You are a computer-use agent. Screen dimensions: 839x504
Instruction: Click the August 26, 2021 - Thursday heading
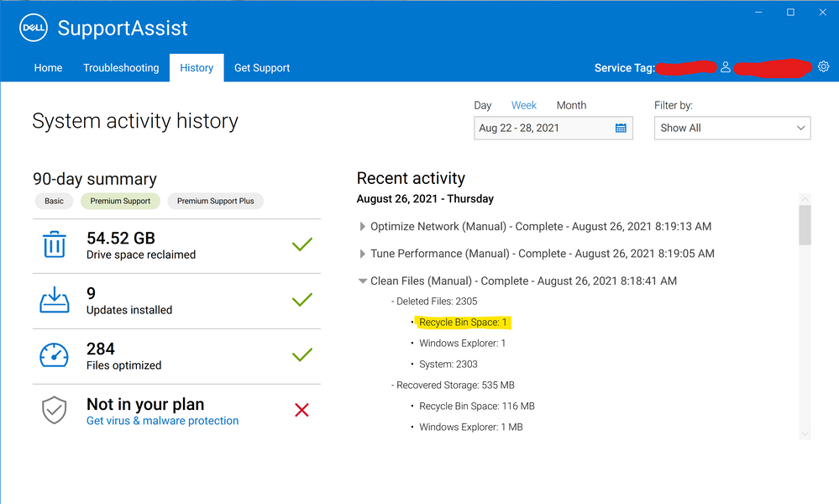pyautogui.click(x=426, y=199)
